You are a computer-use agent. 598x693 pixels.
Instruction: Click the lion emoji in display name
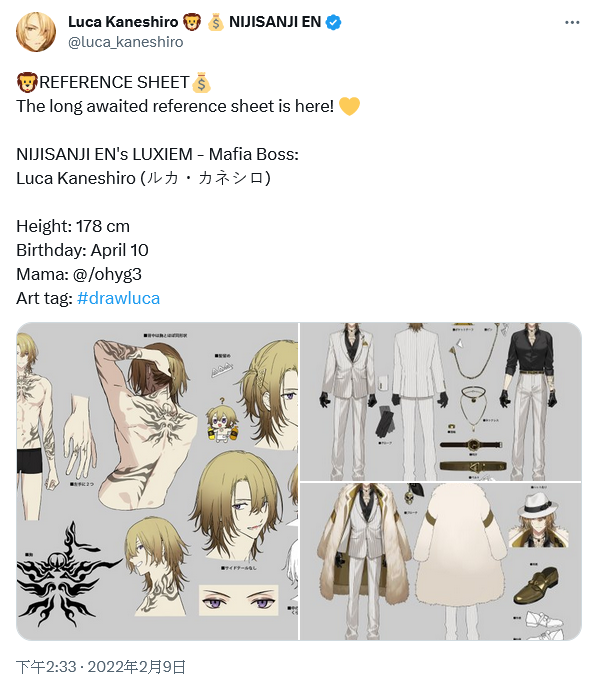coord(192,22)
